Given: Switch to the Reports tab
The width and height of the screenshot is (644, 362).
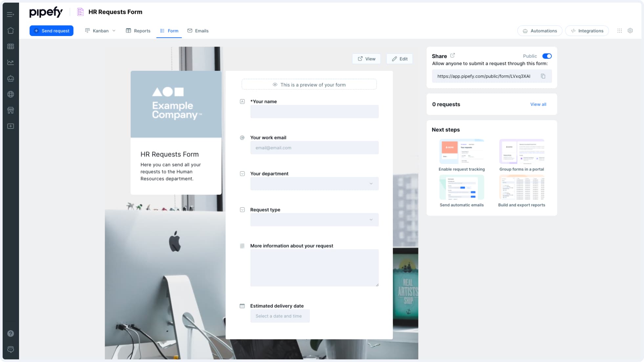Looking at the screenshot, I should click(142, 30).
